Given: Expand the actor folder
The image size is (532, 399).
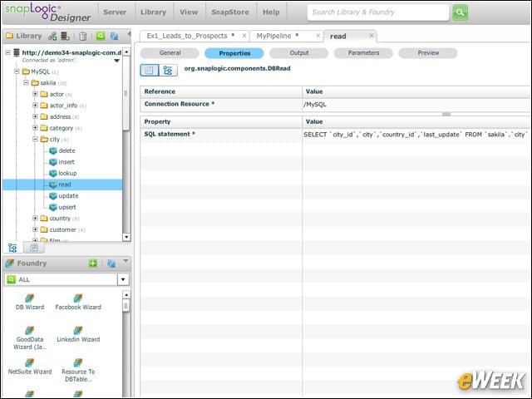Looking at the screenshot, I should click(x=35, y=94).
